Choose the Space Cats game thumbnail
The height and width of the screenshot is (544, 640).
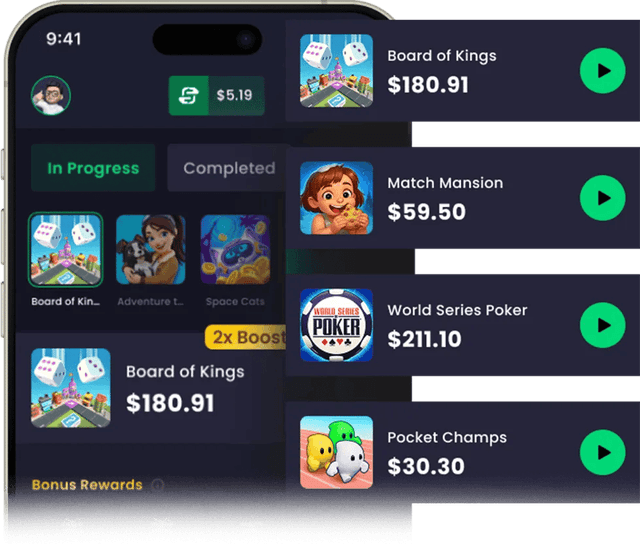[235, 250]
